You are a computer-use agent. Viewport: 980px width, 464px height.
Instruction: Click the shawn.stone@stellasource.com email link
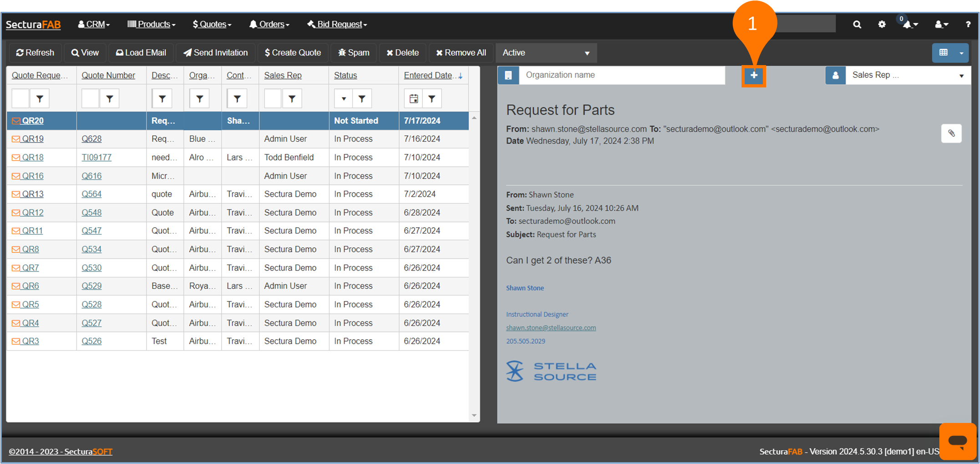(x=551, y=328)
